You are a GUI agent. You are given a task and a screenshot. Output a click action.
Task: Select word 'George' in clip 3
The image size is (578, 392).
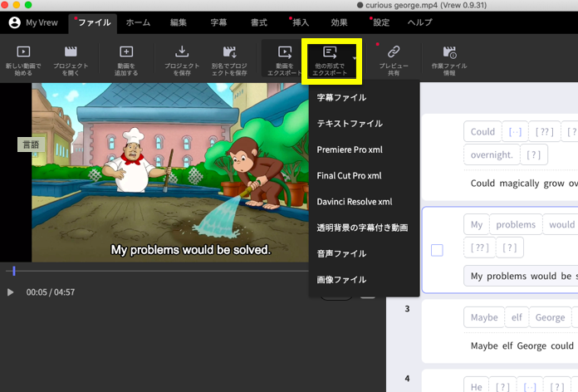point(550,317)
